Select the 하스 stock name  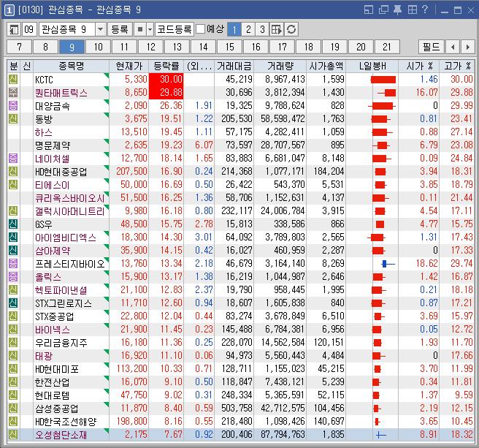44,132
